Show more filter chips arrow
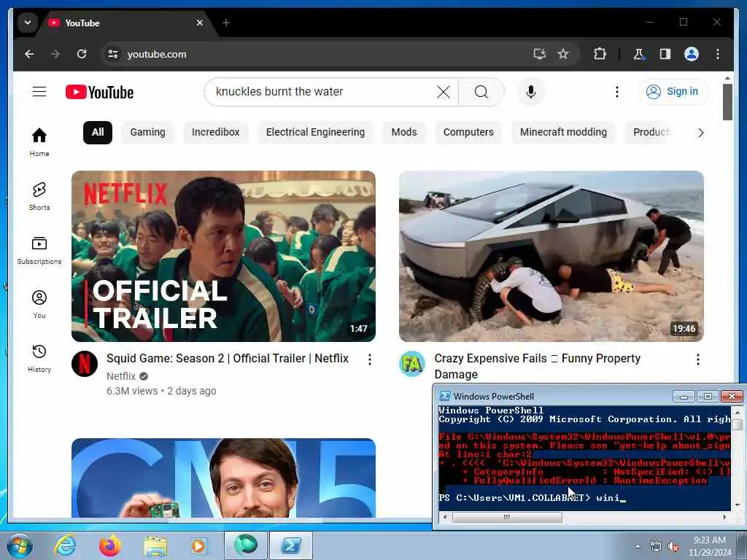747x560 pixels. coord(700,133)
